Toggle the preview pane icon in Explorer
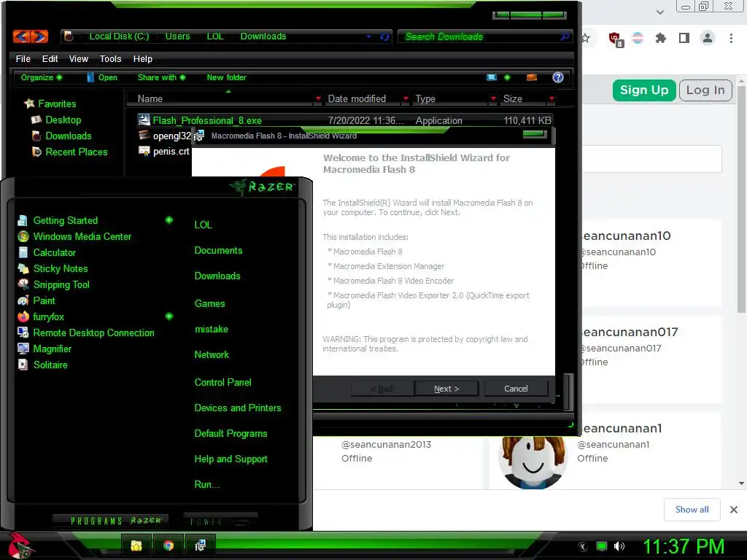 (532, 77)
